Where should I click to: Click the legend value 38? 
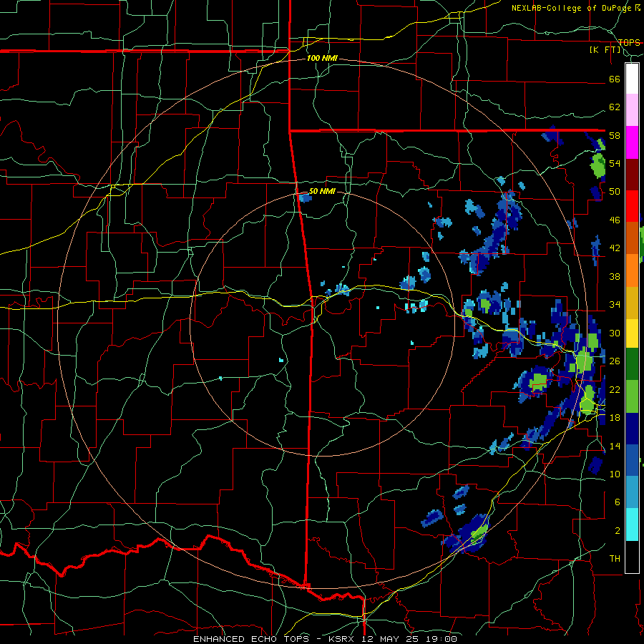coord(615,276)
